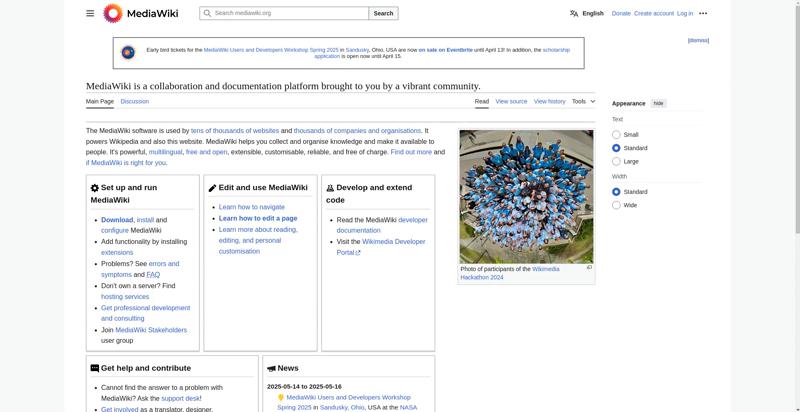This screenshot has height=412, width=800.
Task: Select Wide width option
Action: click(x=616, y=205)
